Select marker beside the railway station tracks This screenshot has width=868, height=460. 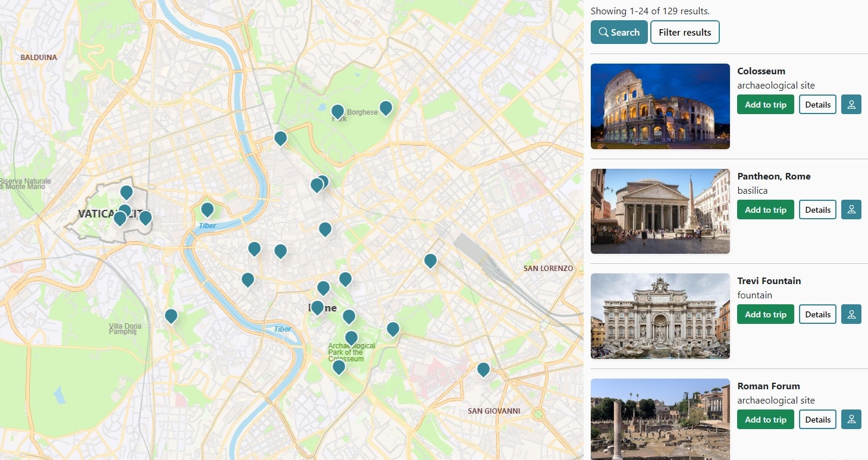pyautogui.click(x=430, y=261)
